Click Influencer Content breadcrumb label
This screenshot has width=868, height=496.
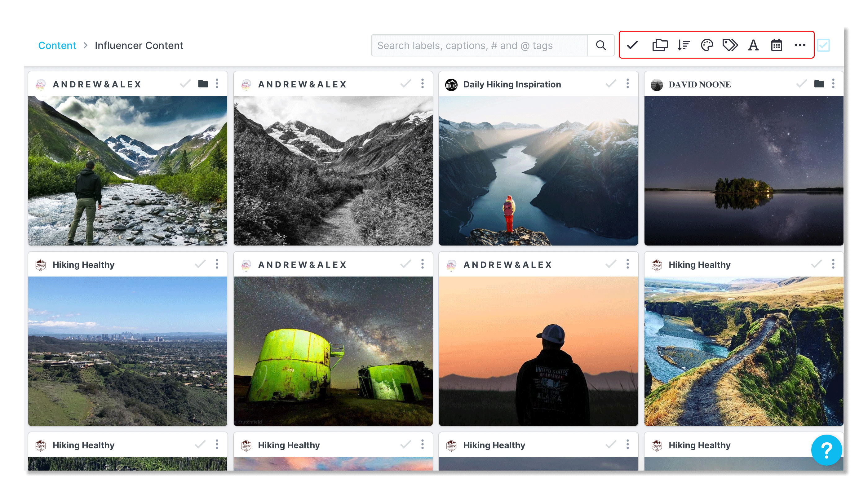click(x=139, y=45)
